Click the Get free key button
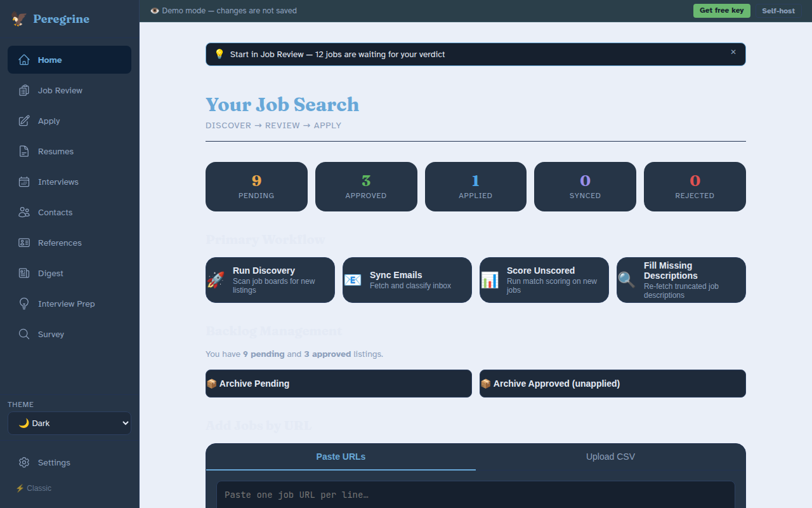The image size is (812, 508). pos(721,11)
